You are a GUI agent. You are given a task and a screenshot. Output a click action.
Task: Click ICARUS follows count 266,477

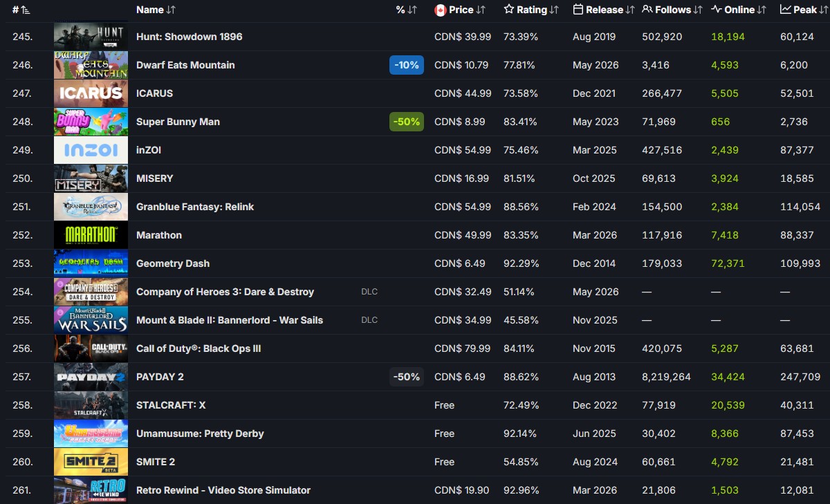(x=662, y=93)
